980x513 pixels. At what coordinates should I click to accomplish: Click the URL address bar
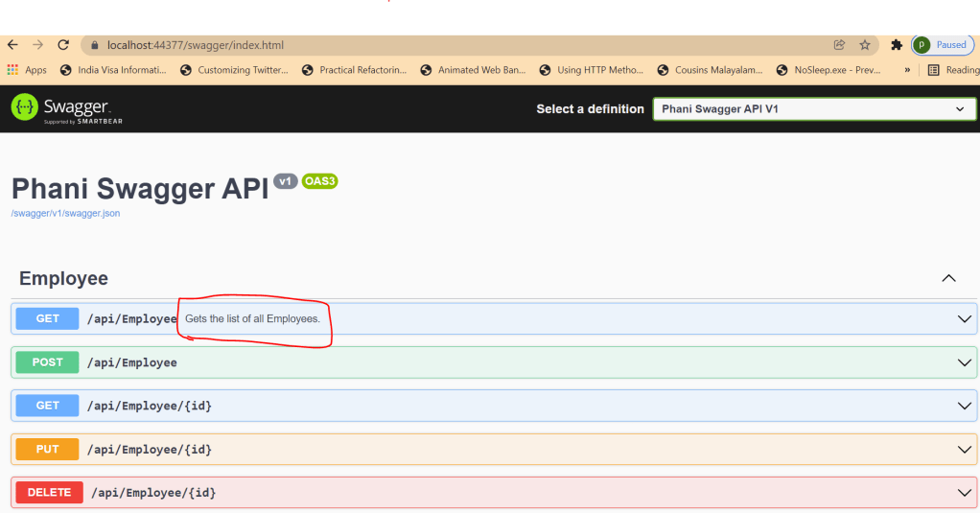click(x=460, y=45)
